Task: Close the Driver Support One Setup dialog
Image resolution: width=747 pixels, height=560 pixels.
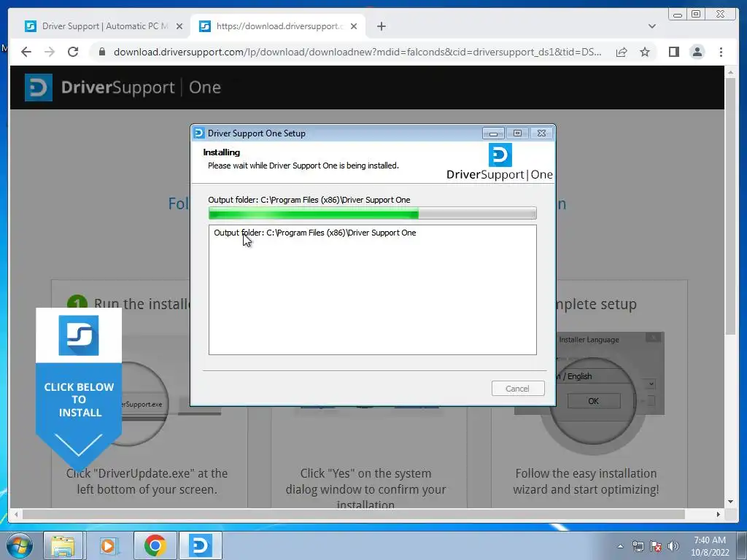Action: [x=542, y=133]
